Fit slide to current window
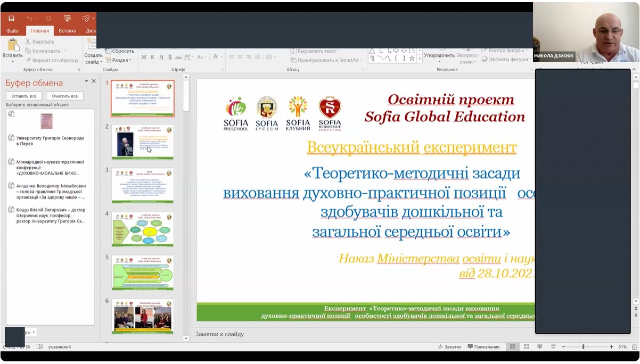Image resolution: width=640 pixels, height=364 pixels. [x=634, y=346]
